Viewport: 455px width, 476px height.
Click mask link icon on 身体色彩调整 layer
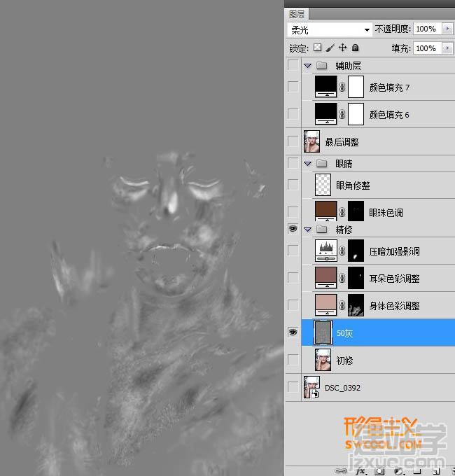click(x=342, y=305)
